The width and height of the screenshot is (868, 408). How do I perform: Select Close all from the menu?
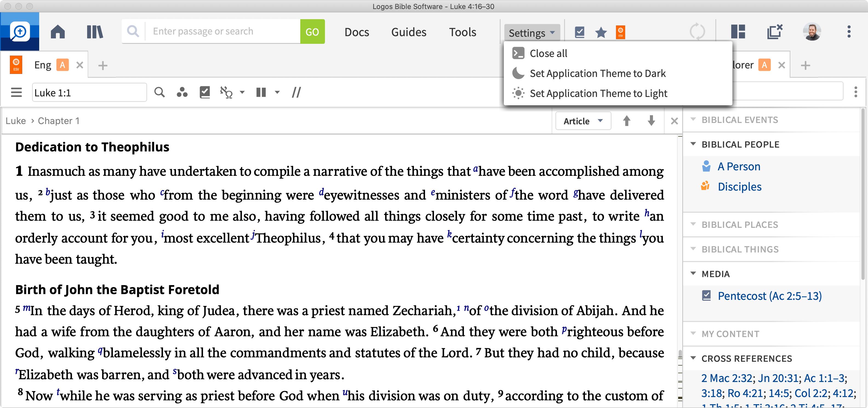click(x=618, y=53)
